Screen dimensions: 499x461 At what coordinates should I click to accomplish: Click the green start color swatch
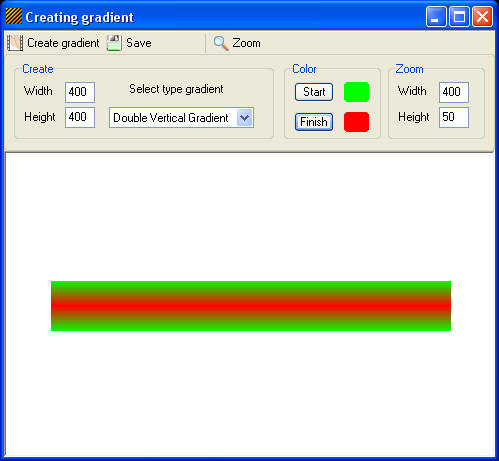pyautogui.click(x=356, y=92)
